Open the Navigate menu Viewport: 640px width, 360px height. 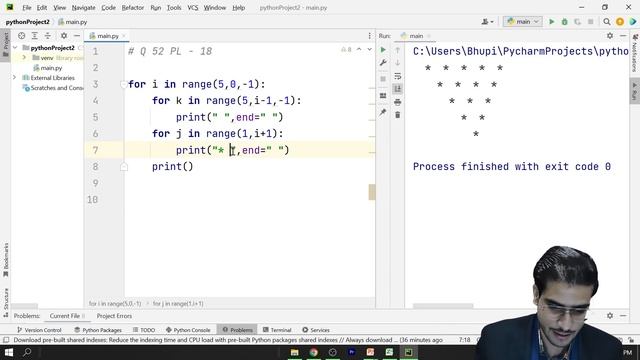(x=83, y=8)
